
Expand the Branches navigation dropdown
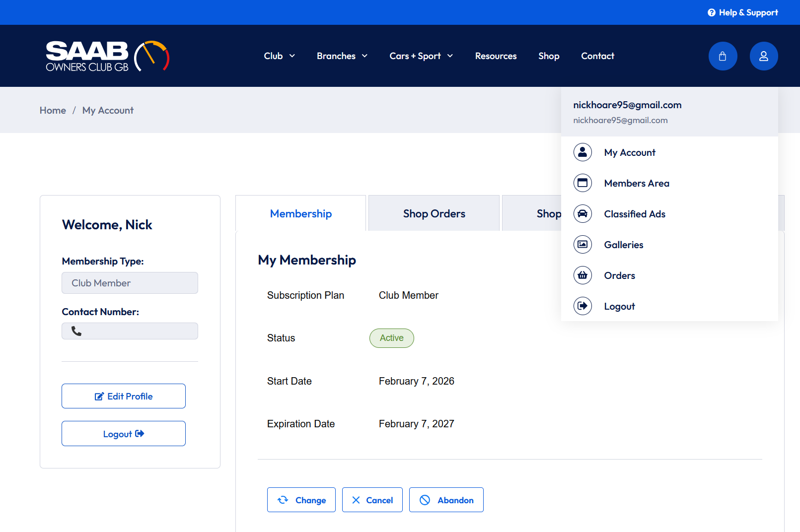[x=342, y=56]
